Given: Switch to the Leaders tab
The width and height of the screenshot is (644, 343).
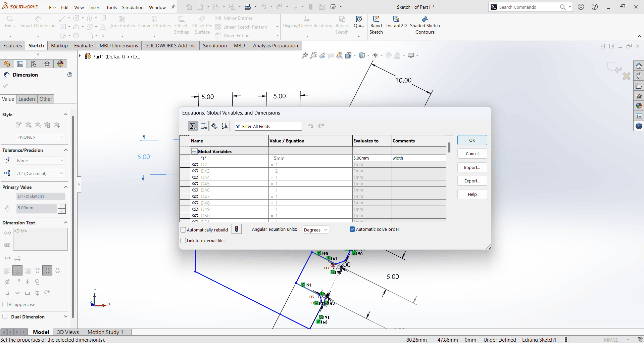Looking at the screenshot, I should click(x=27, y=99).
